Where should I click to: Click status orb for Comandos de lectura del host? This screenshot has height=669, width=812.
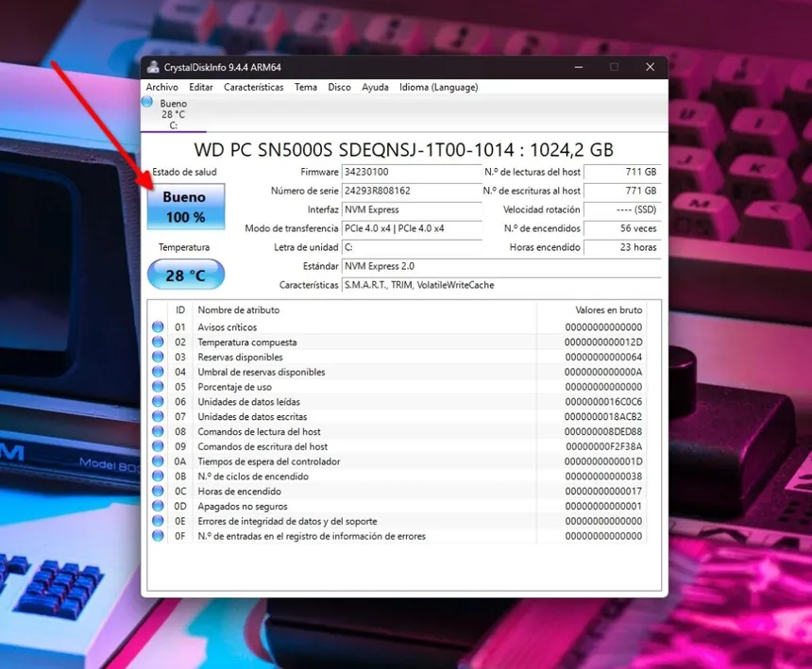[158, 431]
